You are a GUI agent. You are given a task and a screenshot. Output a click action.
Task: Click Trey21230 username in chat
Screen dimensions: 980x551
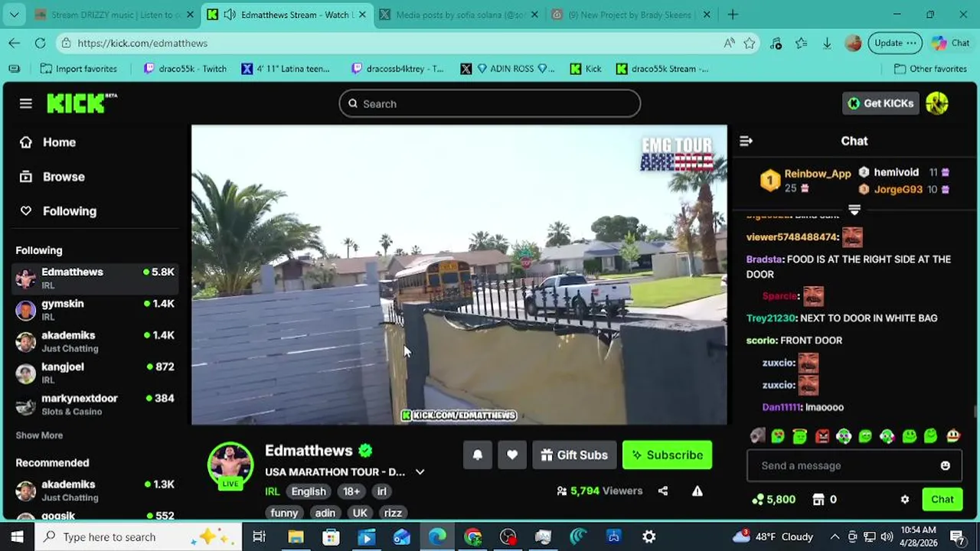pyautogui.click(x=771, y=318)
